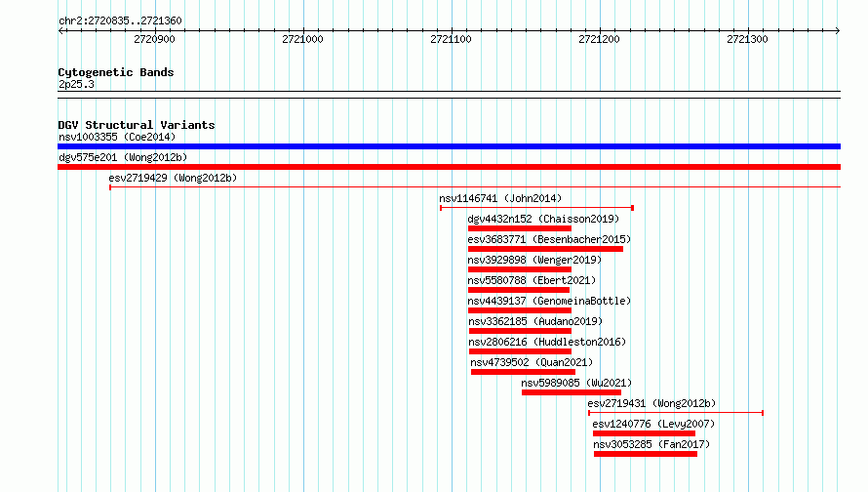
Task: Select the 2p25.3 band label
Action: [x=76, y=85]
